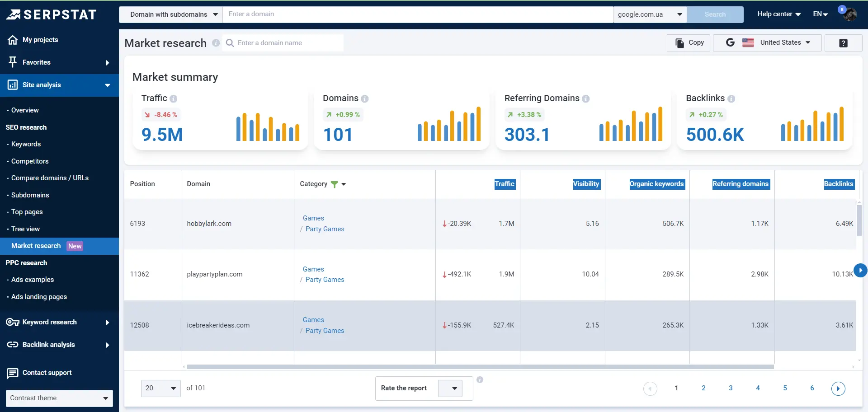The height and width of the screenshot is (412, 868).
Task: Click the Category column filter funnel
Action: click(x=335, y=184)
